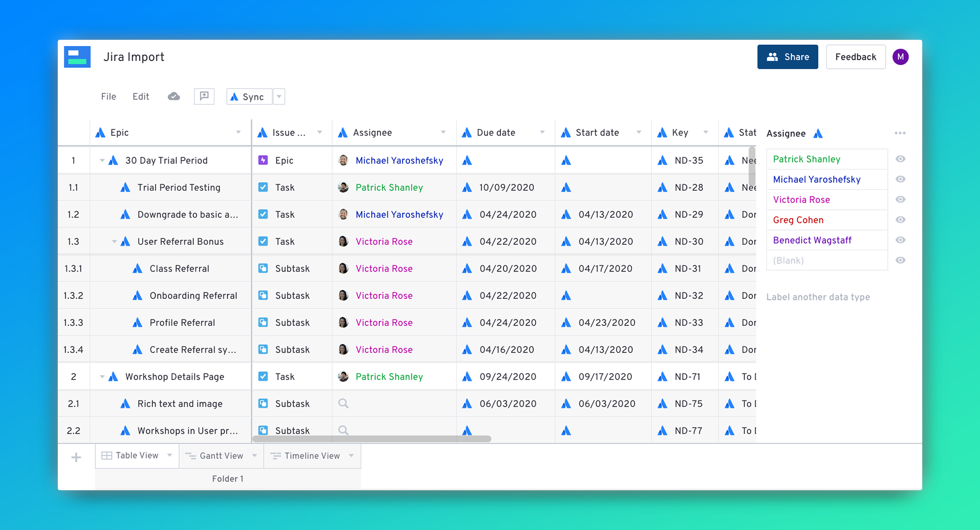Click search icon in Rich text assignee cell
This screenshot has width=980, height=530.
[343, 404]
